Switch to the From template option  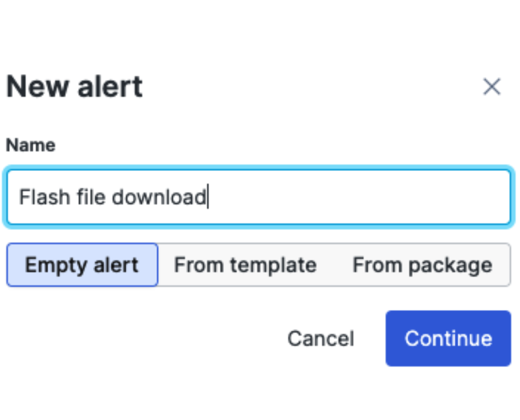click(x=245, y=265)
